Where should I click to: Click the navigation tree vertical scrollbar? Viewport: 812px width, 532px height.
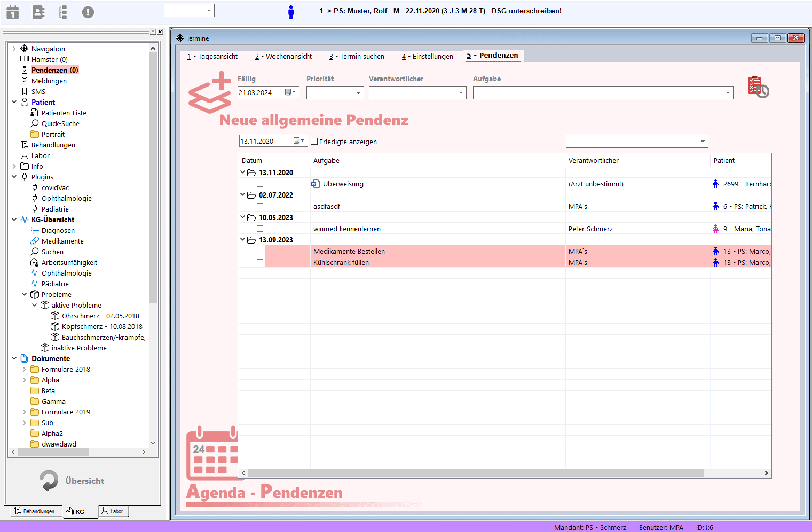(x=153, y=177)
